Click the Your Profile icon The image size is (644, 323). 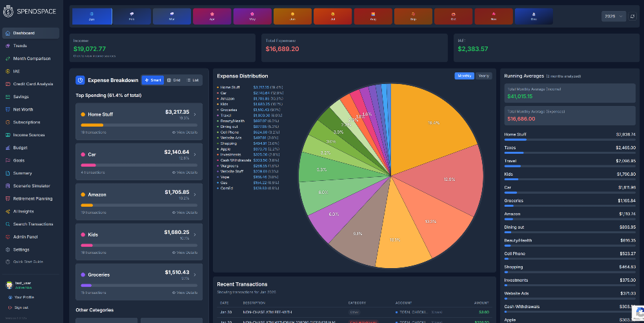(10, 297)
